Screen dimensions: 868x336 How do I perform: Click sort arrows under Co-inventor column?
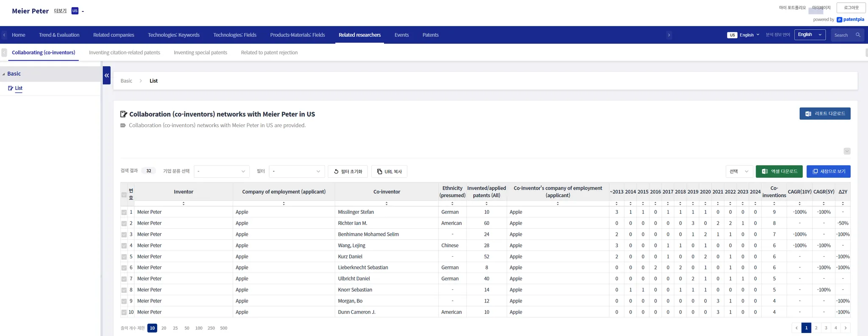tap(387, 204)
